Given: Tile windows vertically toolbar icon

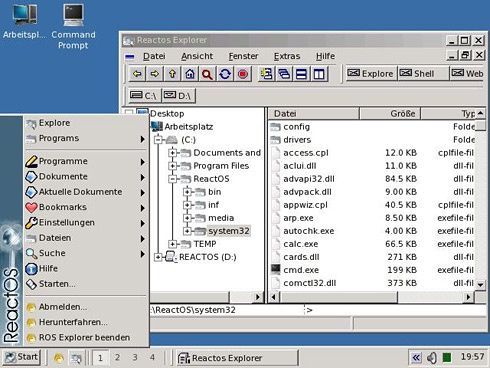Looking at the screenshot, I should (x=319, y=74).
